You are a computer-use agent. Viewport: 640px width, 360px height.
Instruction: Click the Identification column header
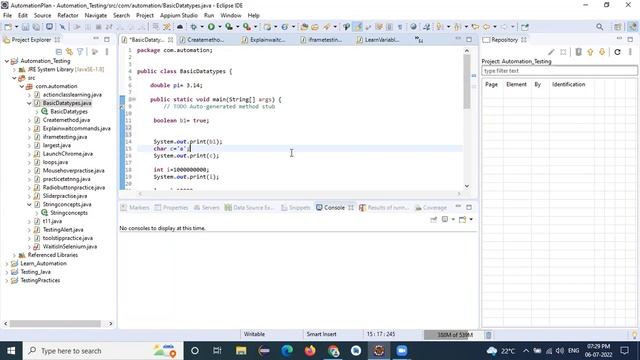click(569, 84)
